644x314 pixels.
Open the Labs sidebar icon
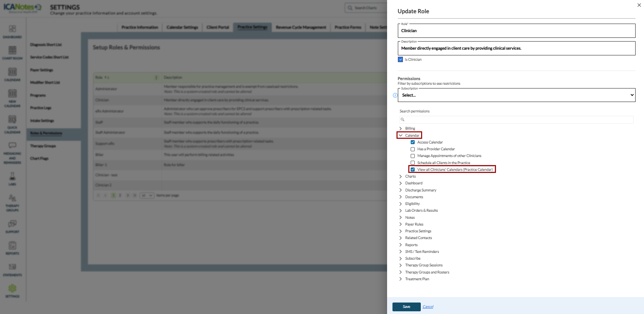(x=12, y=179)
